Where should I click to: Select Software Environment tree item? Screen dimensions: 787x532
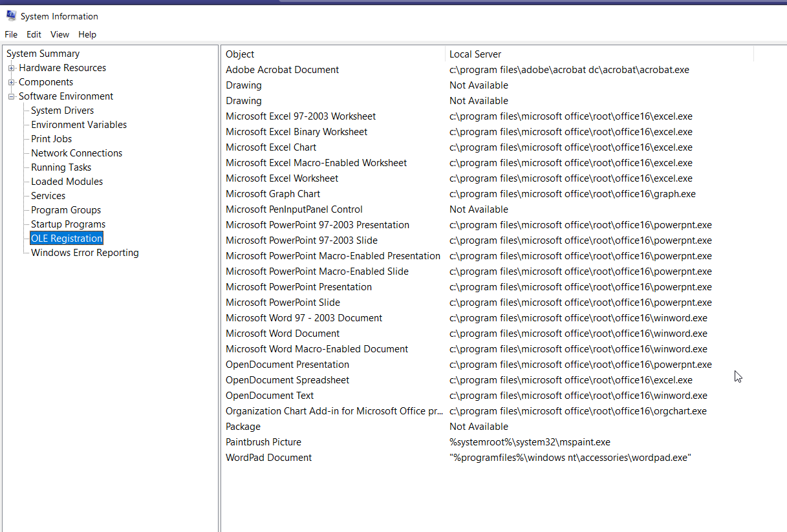[x=66, y=96]
